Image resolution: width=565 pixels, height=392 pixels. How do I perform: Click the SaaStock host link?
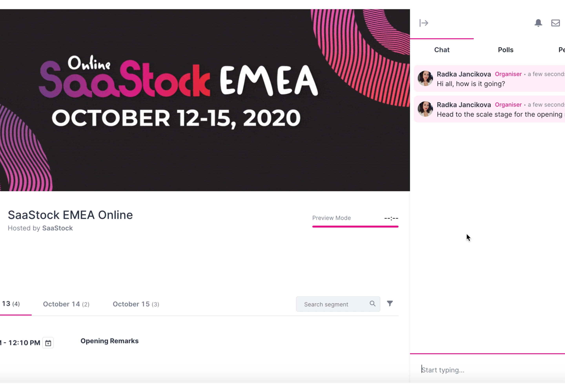57,228
